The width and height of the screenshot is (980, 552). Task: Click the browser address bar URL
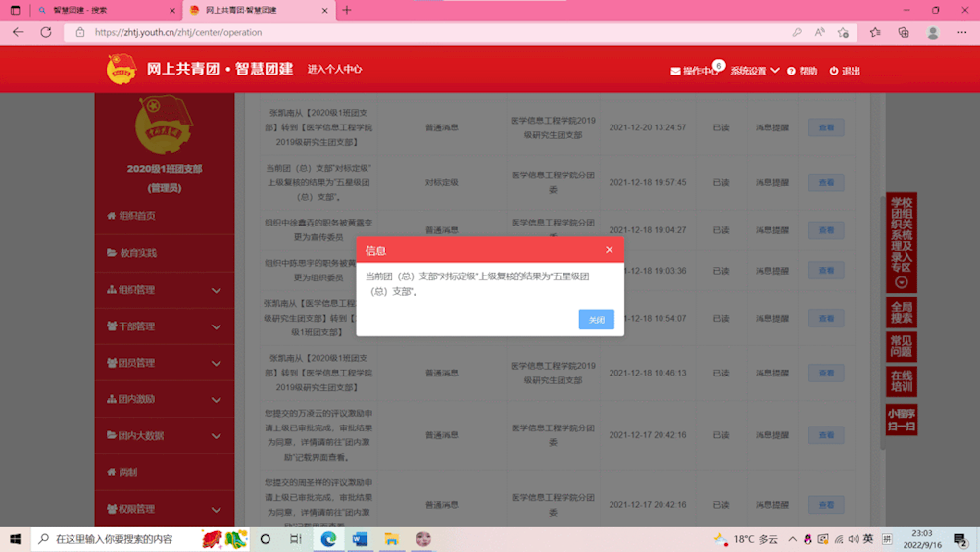coord(178,32)
